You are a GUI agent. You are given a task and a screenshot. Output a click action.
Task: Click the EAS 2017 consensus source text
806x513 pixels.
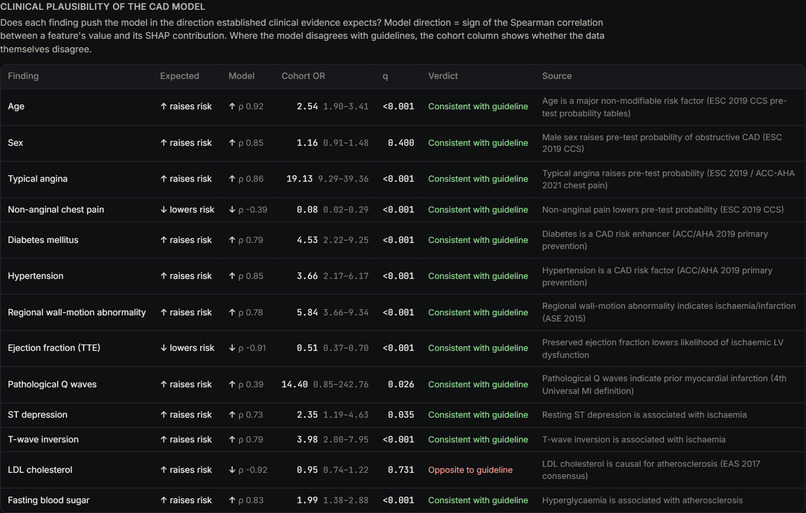pyautogui.click(x=651, y=470)
